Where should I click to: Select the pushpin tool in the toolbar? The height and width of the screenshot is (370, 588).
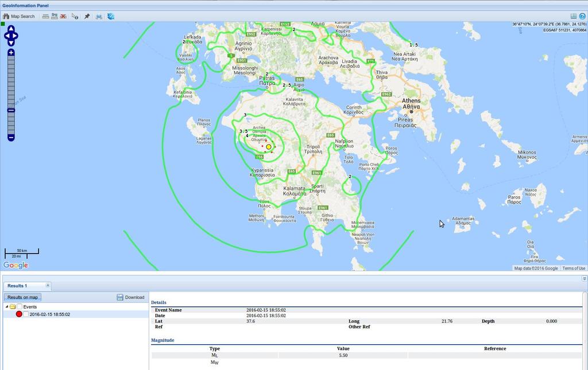(x=87, y=17)
